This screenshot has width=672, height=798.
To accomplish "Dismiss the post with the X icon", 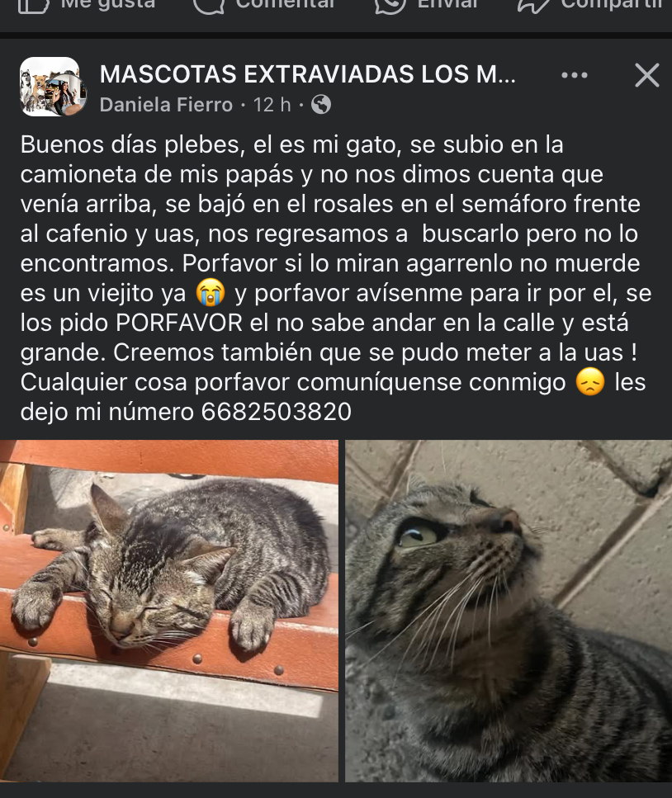I will click(647, 75).
